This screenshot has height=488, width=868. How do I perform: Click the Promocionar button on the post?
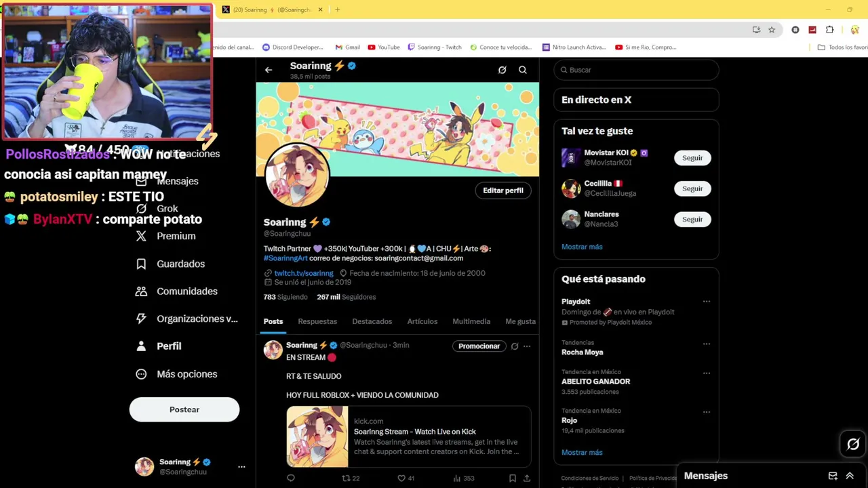479,346
